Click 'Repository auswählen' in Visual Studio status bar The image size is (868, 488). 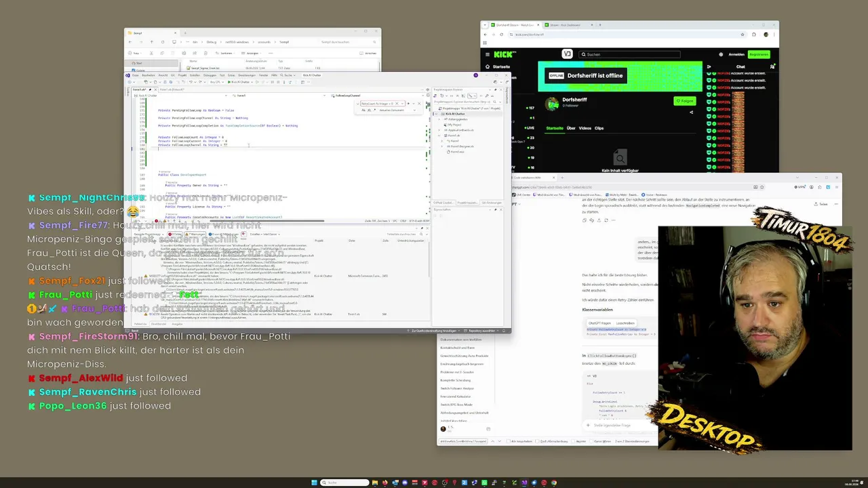point(479,331)
